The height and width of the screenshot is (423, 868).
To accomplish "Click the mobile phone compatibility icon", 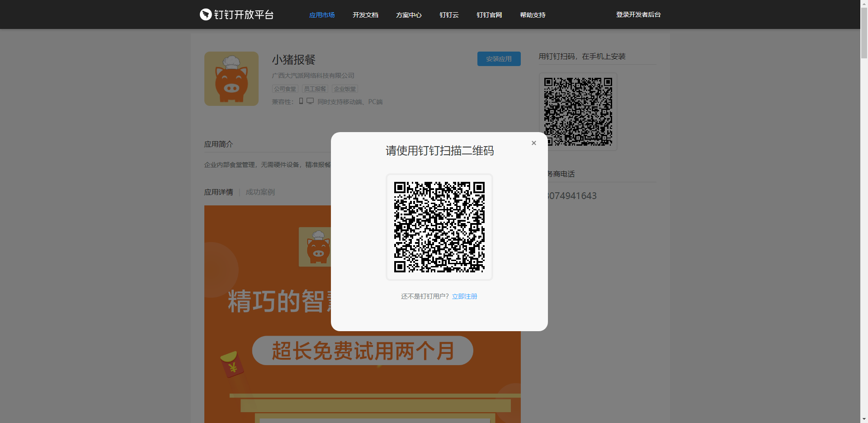I will [x=301, y=101].
